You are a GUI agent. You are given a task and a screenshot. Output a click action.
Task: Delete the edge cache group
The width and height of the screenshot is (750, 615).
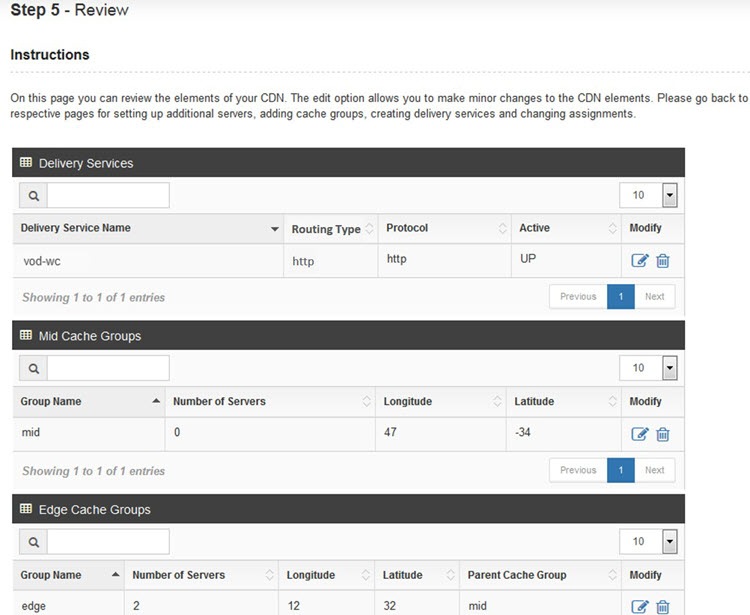point(663,607)
